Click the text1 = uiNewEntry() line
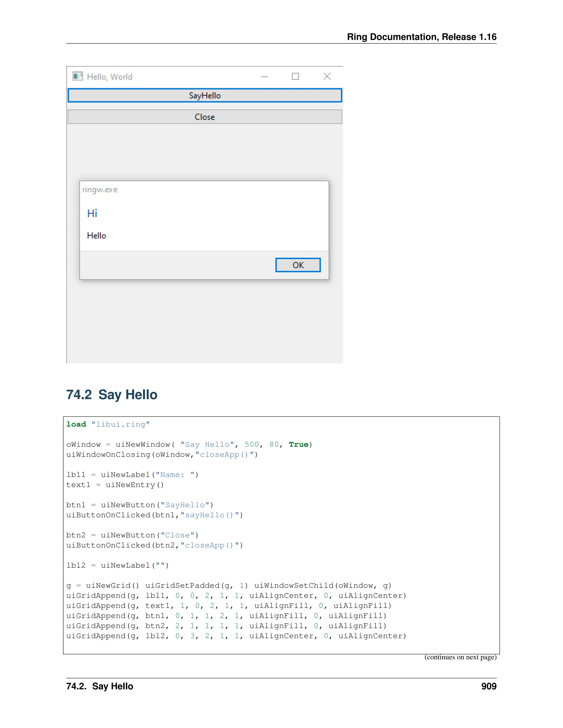Image resolution: width=563 pixels, height=728 pixels. coord(115,485)
